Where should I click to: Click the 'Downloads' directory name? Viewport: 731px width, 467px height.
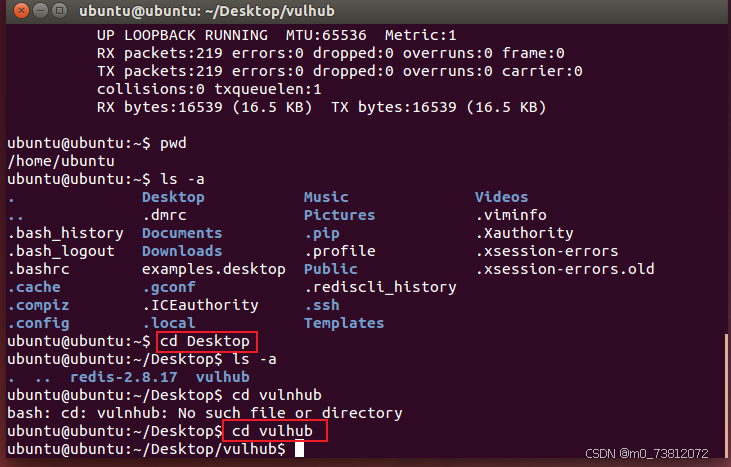(x=182, y=251)
